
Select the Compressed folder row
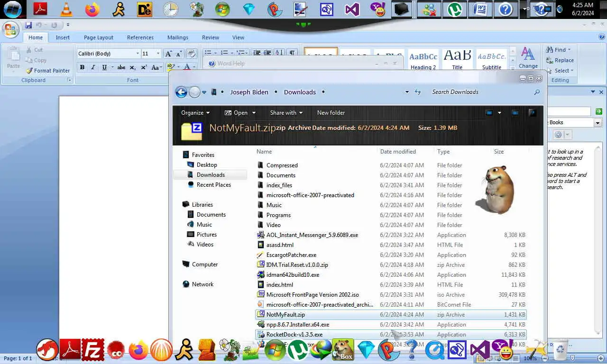click(x=390, y=165)
